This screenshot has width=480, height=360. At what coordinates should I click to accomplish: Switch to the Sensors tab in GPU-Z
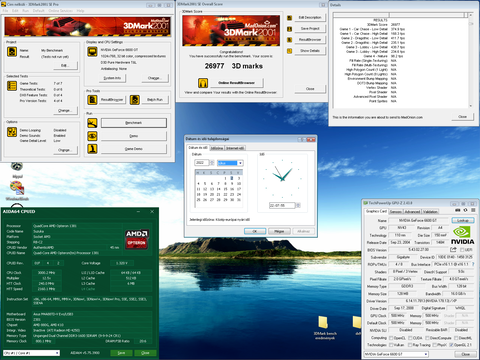(x=396, y=212)
